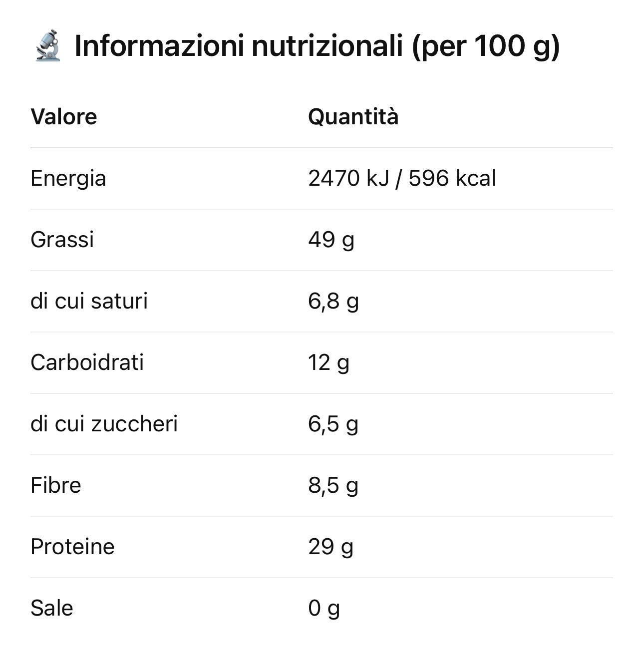Click the 6,8 g saturates value
644x665 pixels.
pos(333,302)
